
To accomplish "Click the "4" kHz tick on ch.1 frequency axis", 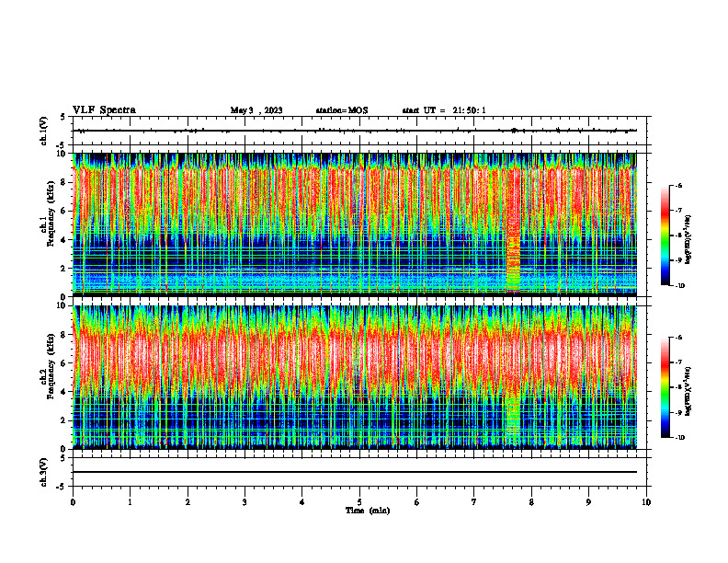I will [64, 240].
